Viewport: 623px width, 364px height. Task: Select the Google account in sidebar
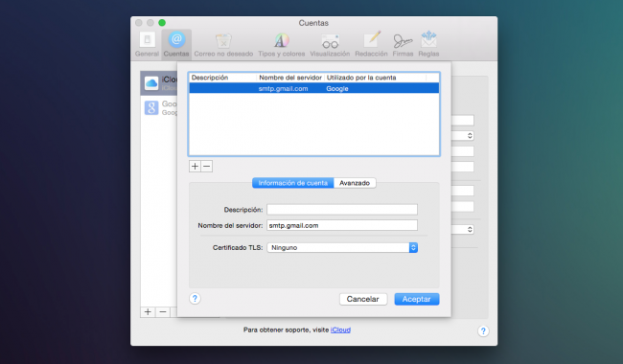coord(159,107)
